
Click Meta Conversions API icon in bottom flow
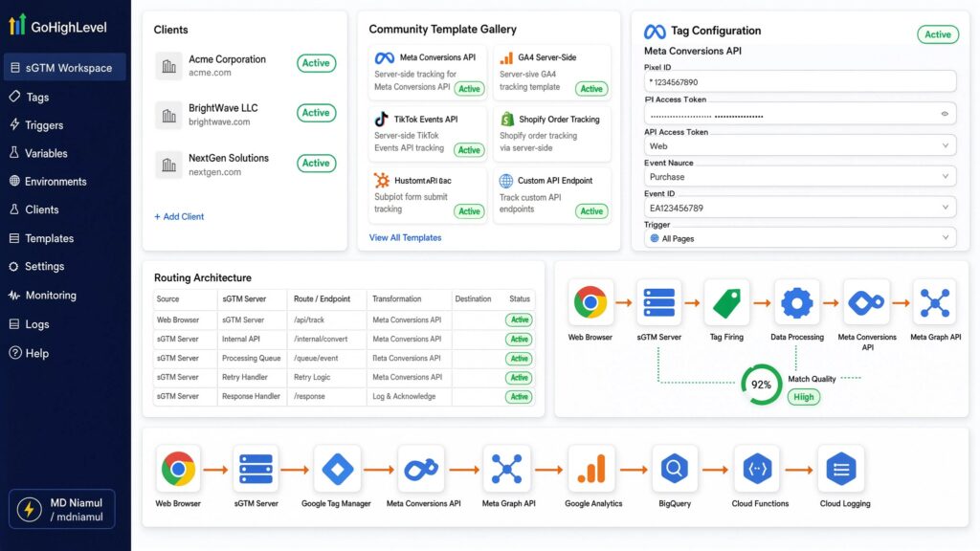(x=421, y=469)
